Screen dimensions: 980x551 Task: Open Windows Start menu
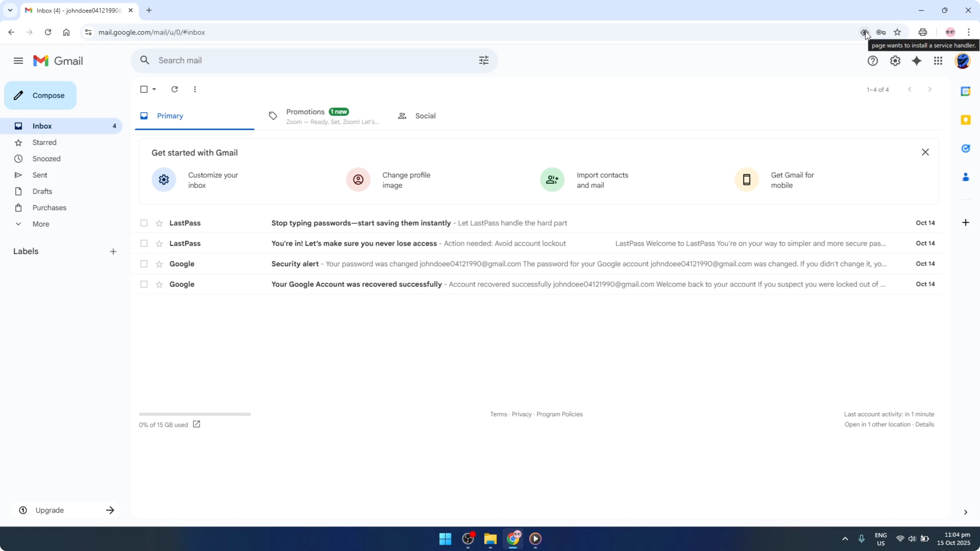point(445,539)
